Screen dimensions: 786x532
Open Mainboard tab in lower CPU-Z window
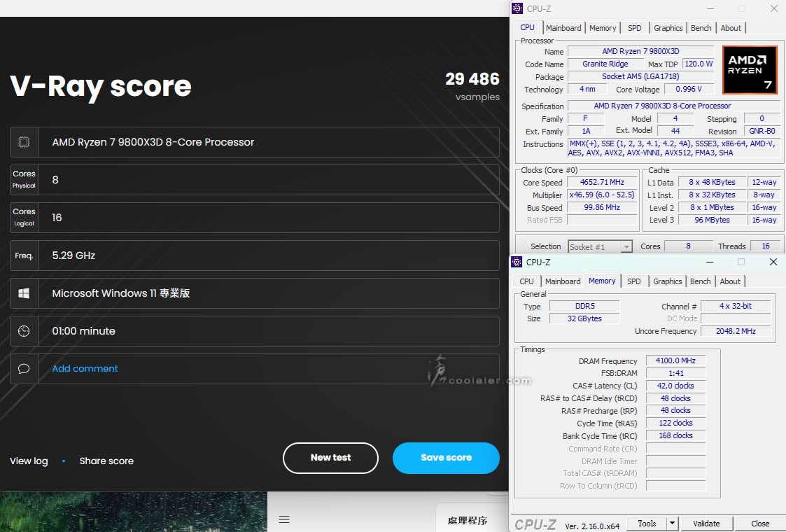point(563,281)
